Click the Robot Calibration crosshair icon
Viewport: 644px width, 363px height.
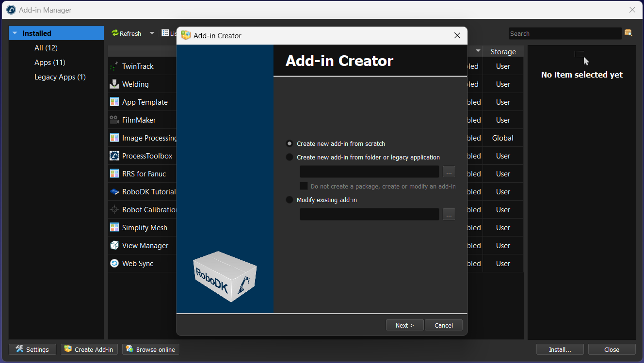coord(114,210)
